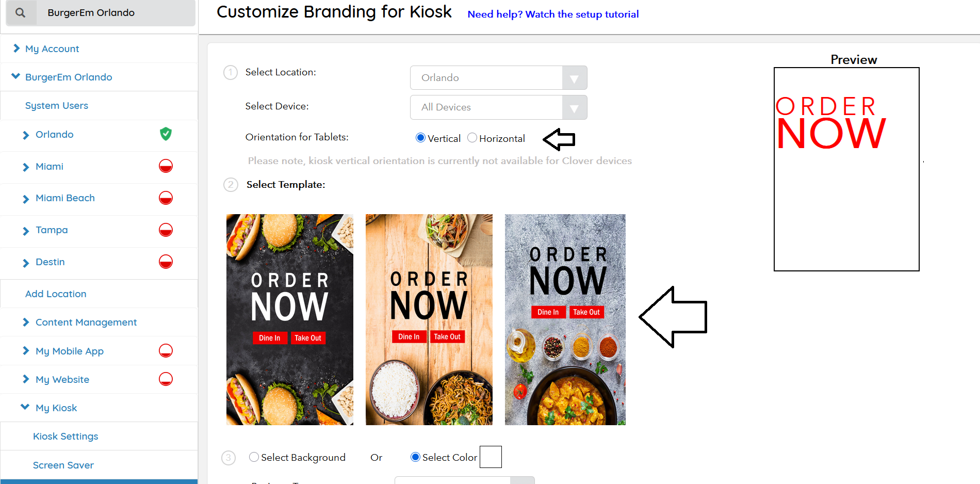Click the Add Location link
Viewport: 980px width, 484px height.
(56, 294)
